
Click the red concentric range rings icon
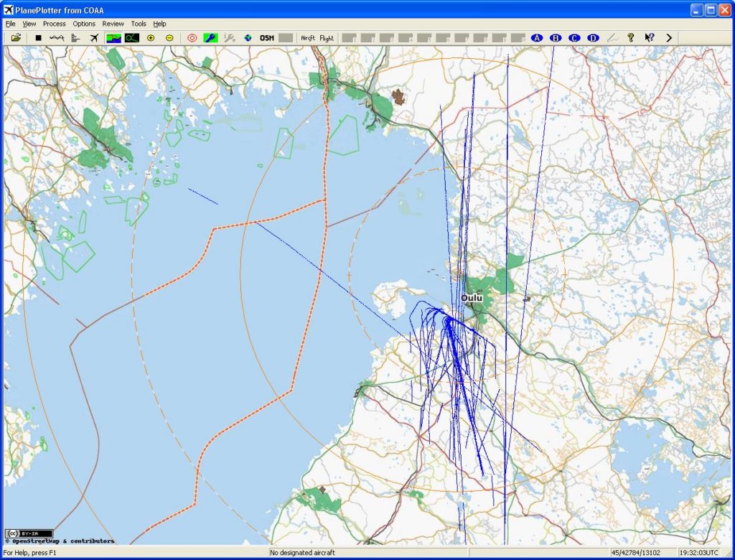[x=192, y=38]
